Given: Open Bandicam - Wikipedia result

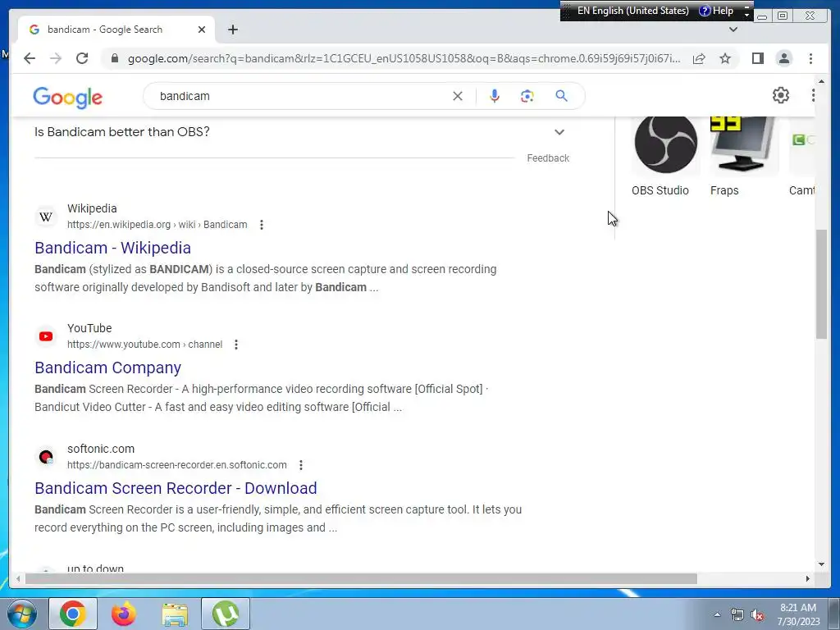Looking at the screenshot, I should (112, 248).
